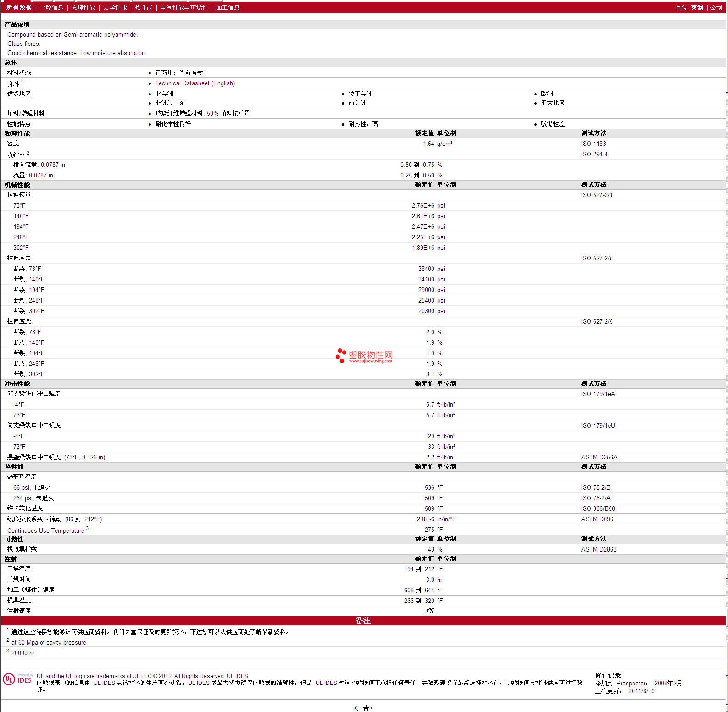The width and height of the screenshot is (728, 712).
Task: Switch to the 一般信息 tab
Action: (x=51, y=8)
